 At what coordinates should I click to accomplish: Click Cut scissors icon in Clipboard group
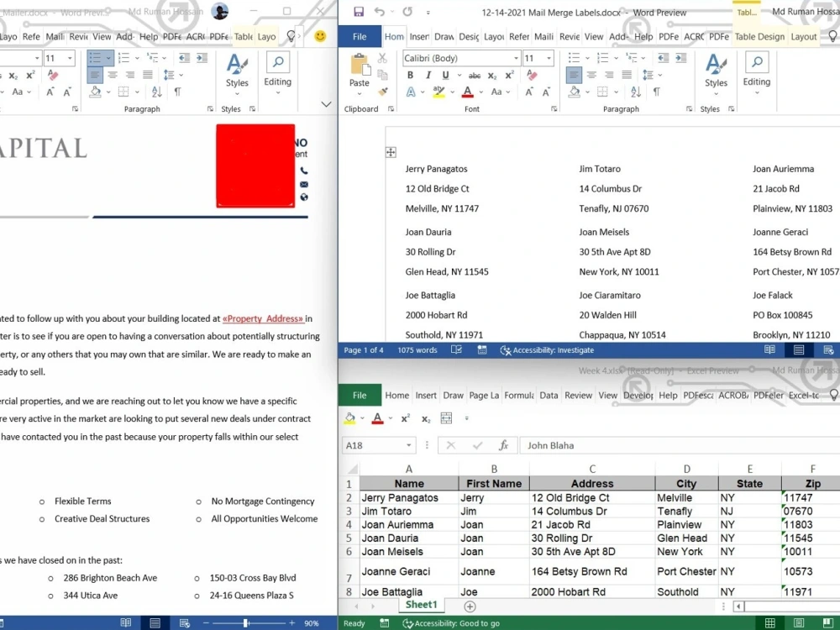tap(382, 58)
